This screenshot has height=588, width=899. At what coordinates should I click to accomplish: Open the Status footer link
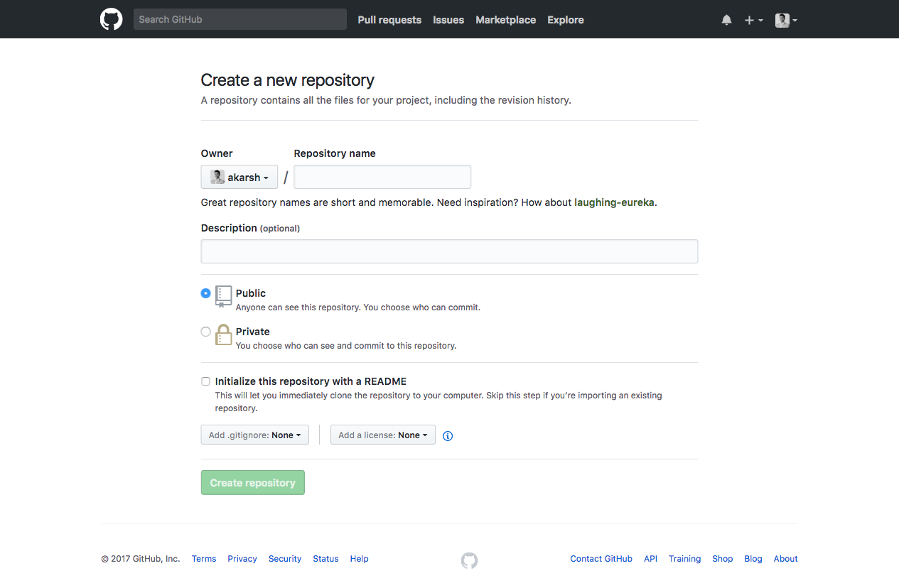[x=325, y=559]
